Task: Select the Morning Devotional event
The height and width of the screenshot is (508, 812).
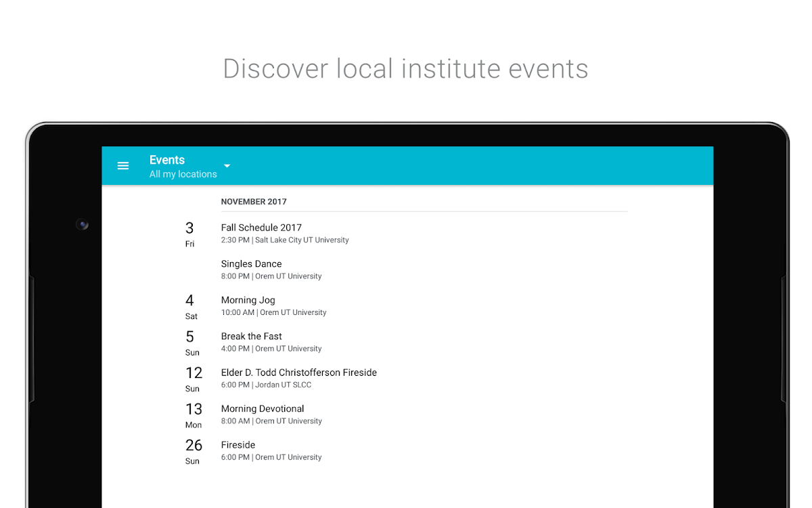Action: (263, 409)
